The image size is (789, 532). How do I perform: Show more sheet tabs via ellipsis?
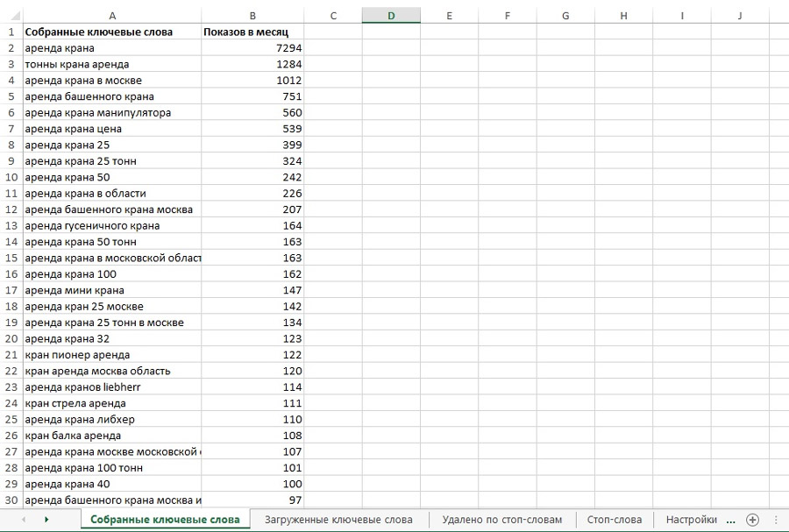[731, 520]
